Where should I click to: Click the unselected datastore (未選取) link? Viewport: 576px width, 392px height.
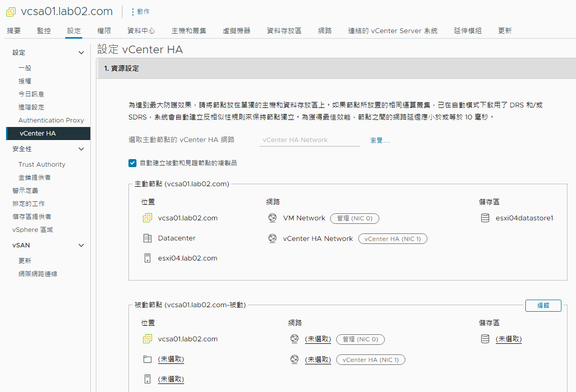tap(508, 339)
